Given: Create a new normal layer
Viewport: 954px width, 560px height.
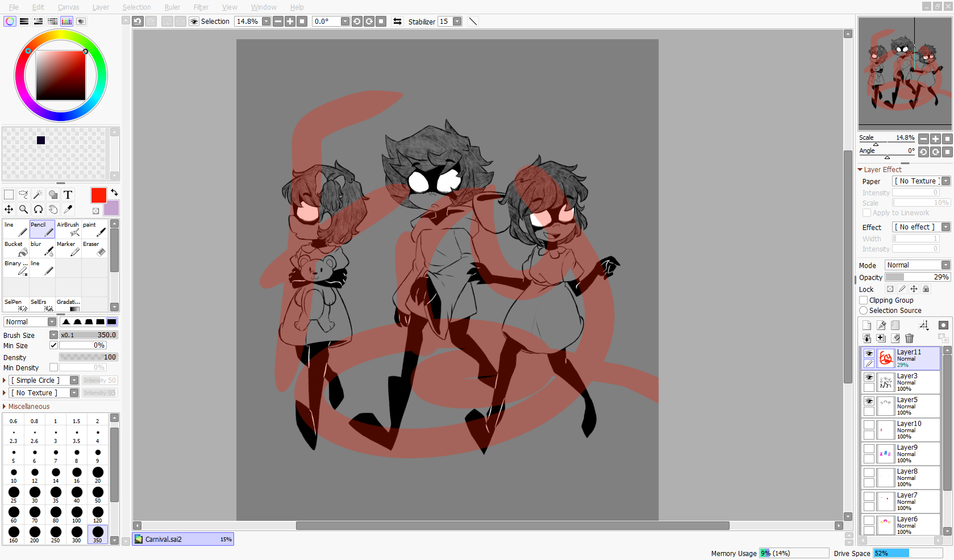Looking at the screenshot, I should pos(866,325).
